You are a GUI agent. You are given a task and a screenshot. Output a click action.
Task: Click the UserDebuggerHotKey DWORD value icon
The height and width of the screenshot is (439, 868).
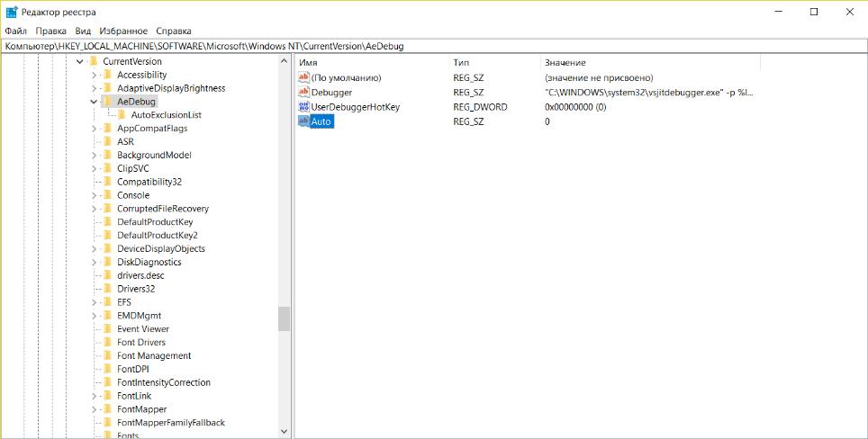303,107
